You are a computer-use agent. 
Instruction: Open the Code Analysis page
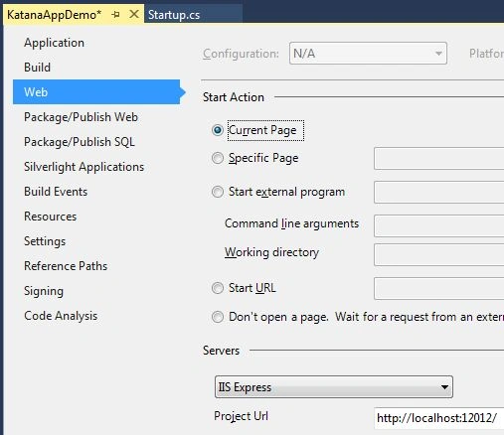(x=61, y=316)
